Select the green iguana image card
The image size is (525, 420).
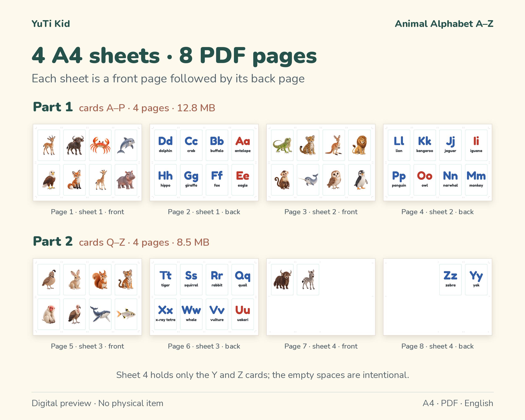click(x=282, y=145)
